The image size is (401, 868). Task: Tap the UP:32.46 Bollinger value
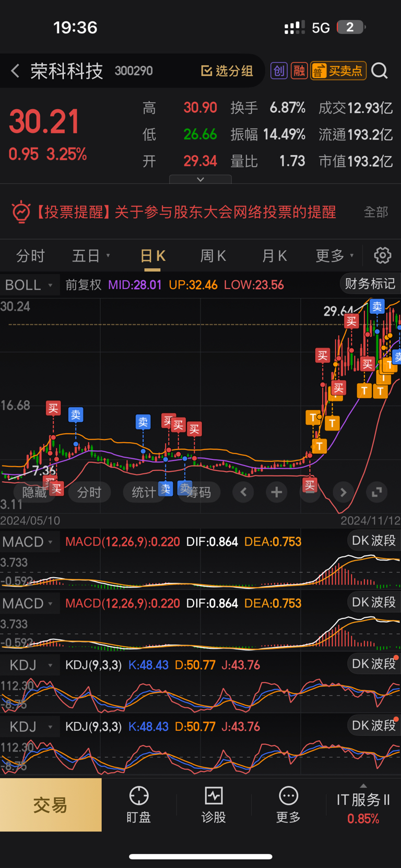193,285
